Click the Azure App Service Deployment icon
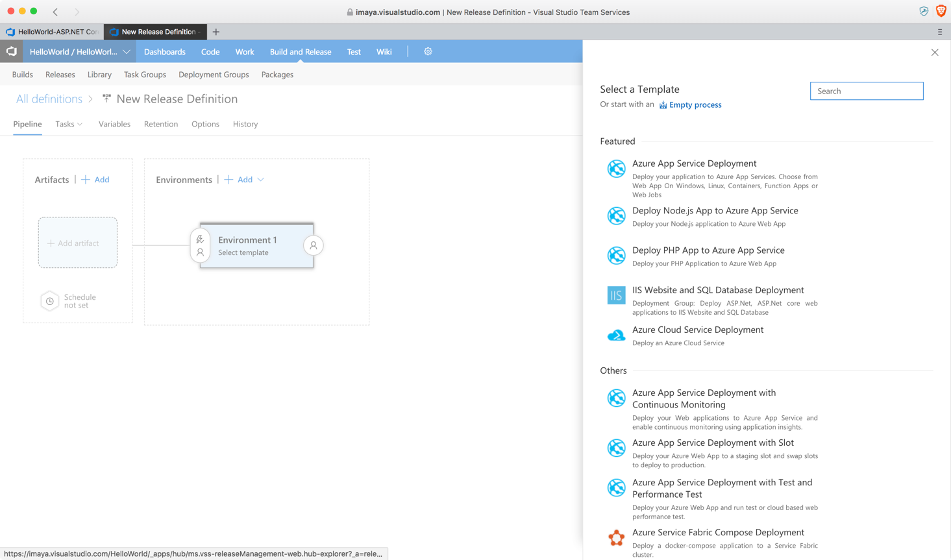The width and height of the screenshot is (951, 560). [616, 169]
